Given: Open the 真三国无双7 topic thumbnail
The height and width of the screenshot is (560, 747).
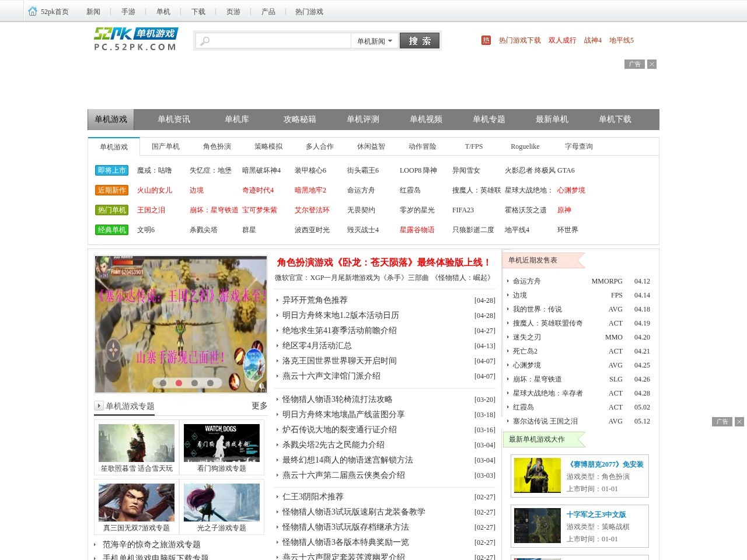Looking at the screenshot, I should pyautogui.click(x=137, y=502).
